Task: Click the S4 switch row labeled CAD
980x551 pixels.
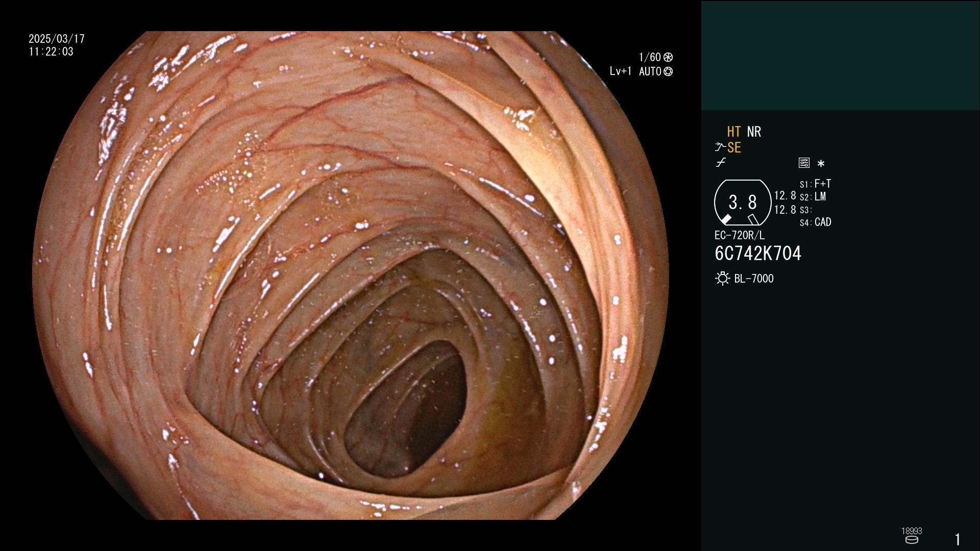Action: tap(816, 222)
